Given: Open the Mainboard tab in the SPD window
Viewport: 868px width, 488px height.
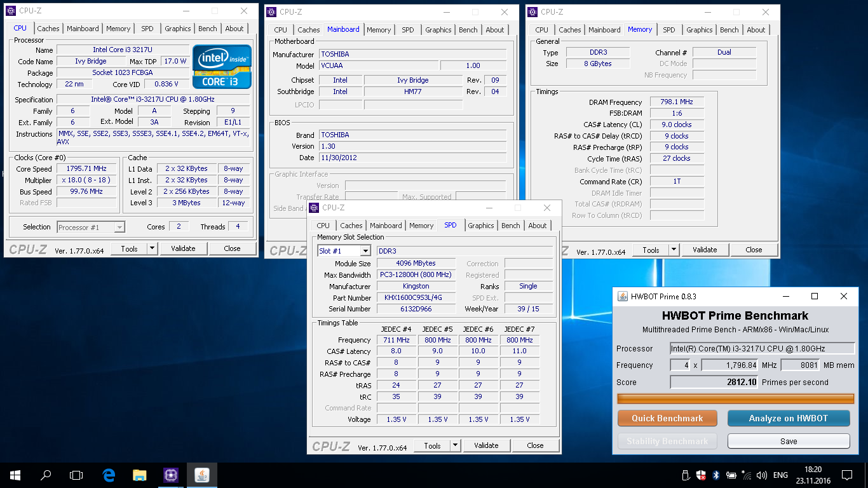Looking at the screenshot, I should (x=386, y=226).
